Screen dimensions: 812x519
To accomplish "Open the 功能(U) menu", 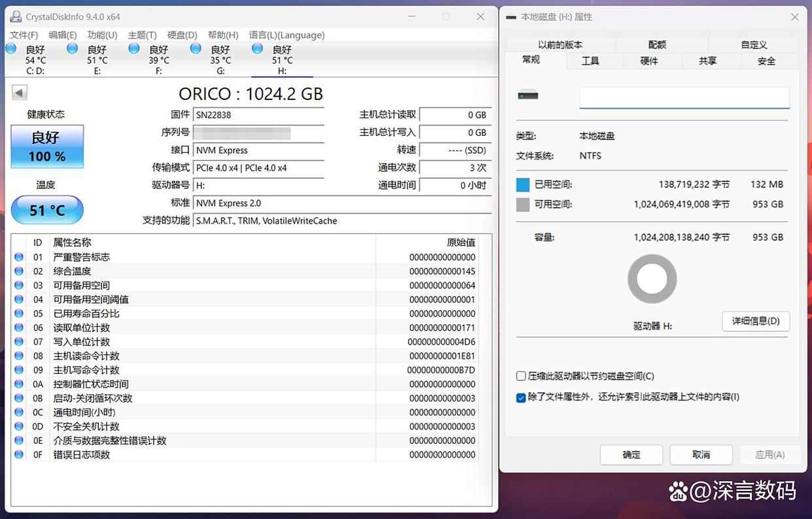I will coord(102,35).
